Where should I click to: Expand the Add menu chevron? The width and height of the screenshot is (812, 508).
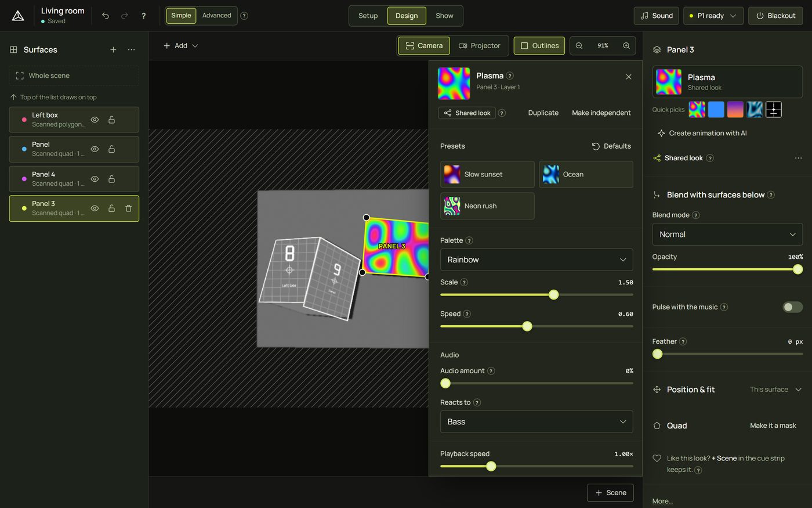pos(195,46)
